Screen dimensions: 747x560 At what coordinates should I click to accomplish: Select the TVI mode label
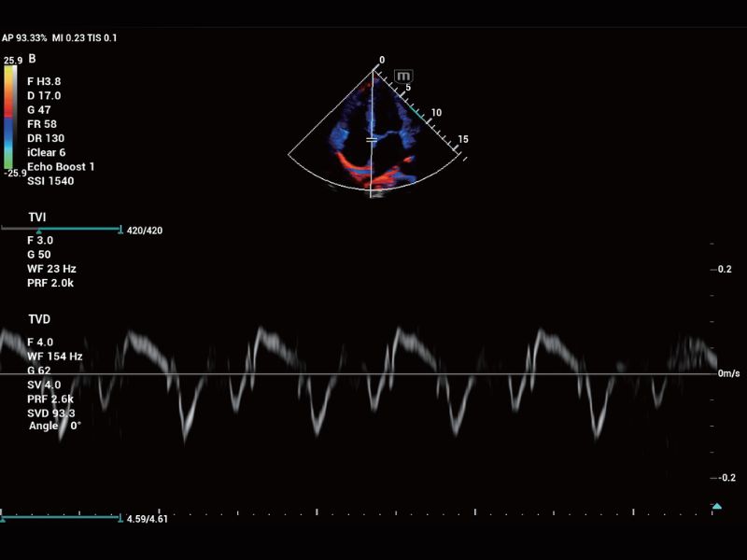point(37,217)
